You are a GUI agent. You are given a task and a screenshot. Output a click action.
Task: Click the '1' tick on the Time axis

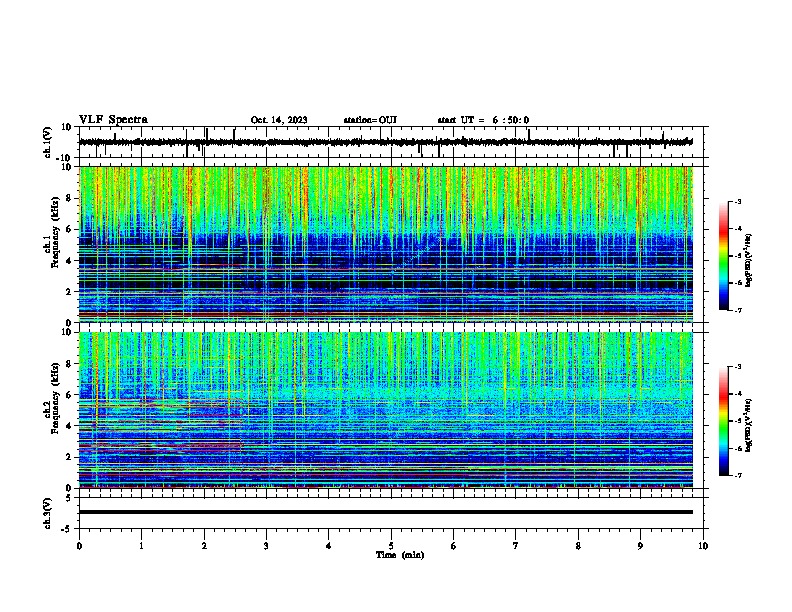(x=141, y=546)
